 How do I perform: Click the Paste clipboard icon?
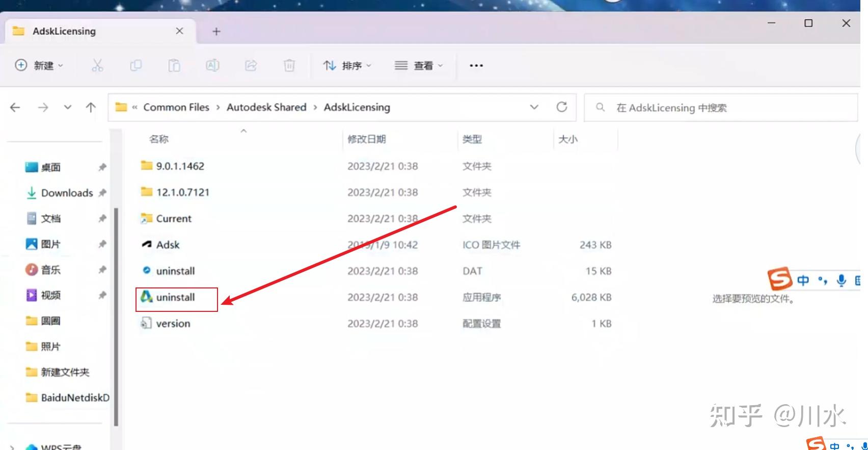pos(174,65)
